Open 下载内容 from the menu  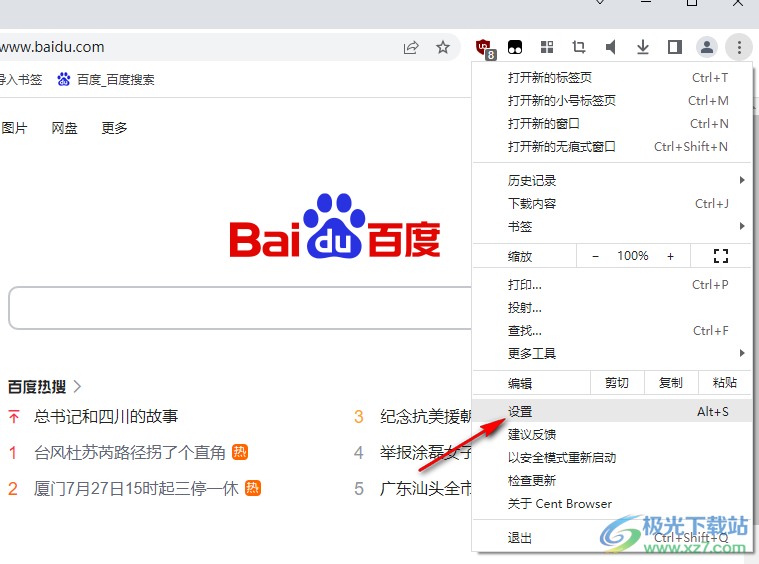(x=611, y=204)
